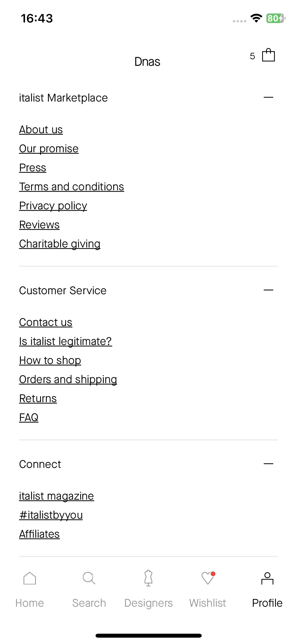Tap the Search magnifier icon
Image resolution: width=297 pixels, height=644 pixels.
coord(89,578)
